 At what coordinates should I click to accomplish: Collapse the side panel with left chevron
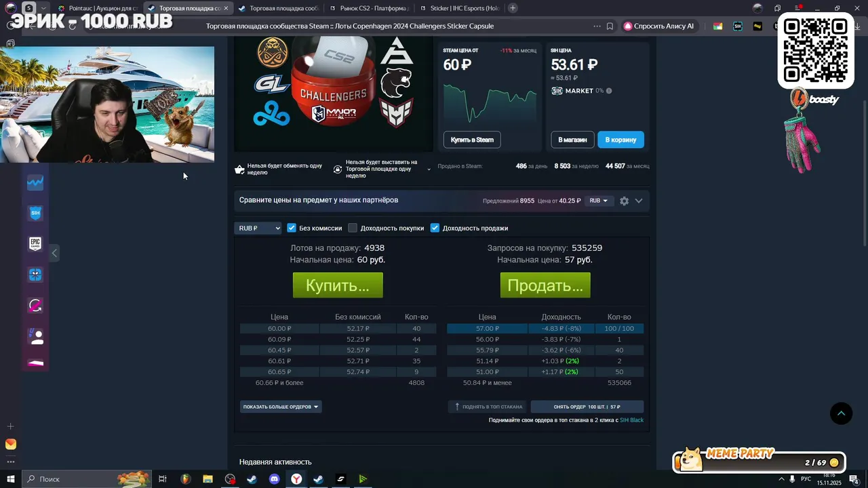(x=54, y=253)
